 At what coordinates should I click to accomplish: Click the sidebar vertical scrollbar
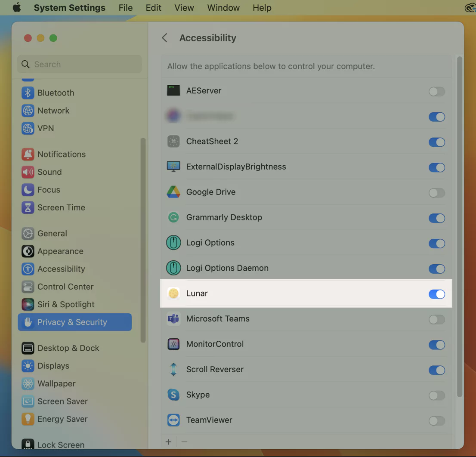(x=143, y=241)
